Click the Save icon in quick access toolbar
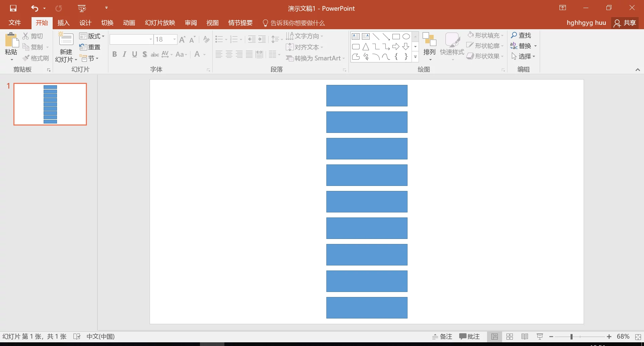Image resolution: width=644 pixels, height=346 pixels. (13, 8)
